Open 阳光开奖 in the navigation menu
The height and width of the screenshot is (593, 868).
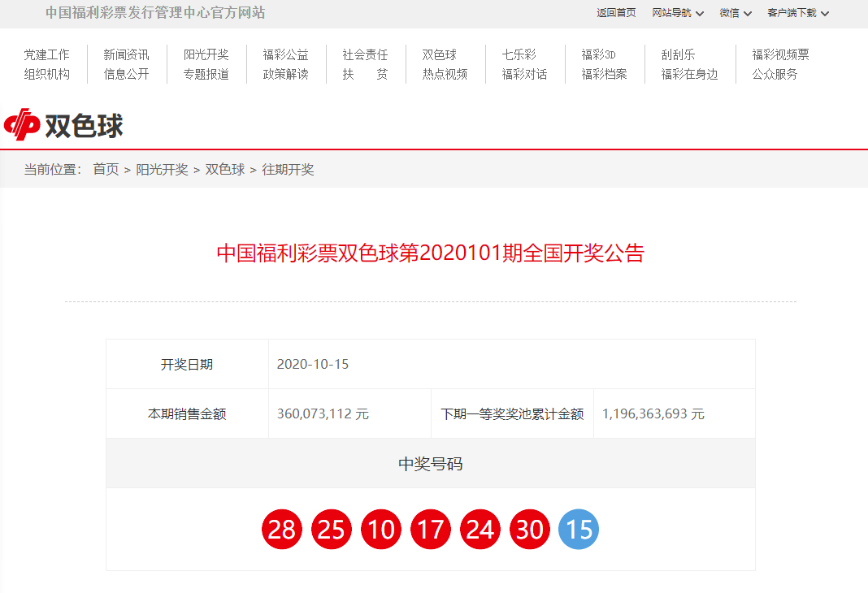pyautogui.click(x=206, y=54)
